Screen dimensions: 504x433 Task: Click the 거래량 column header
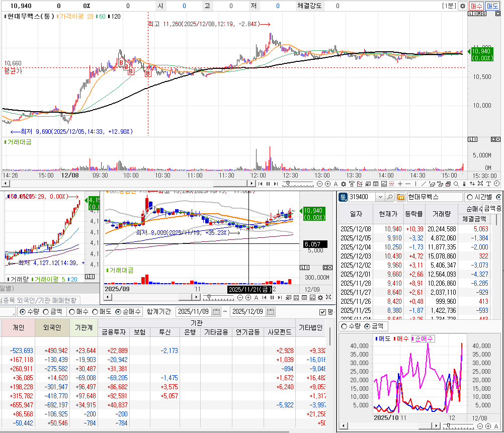pos(442,214)
